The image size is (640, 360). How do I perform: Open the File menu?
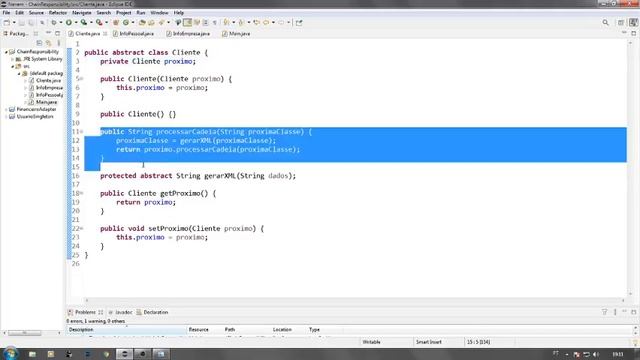pos(7,13)
